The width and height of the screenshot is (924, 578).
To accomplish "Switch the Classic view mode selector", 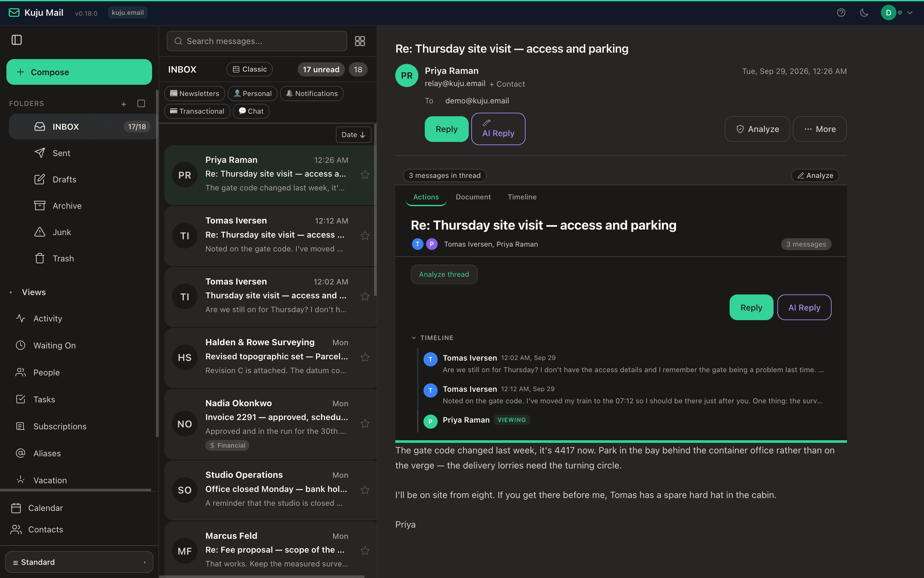I will (250, 69).
